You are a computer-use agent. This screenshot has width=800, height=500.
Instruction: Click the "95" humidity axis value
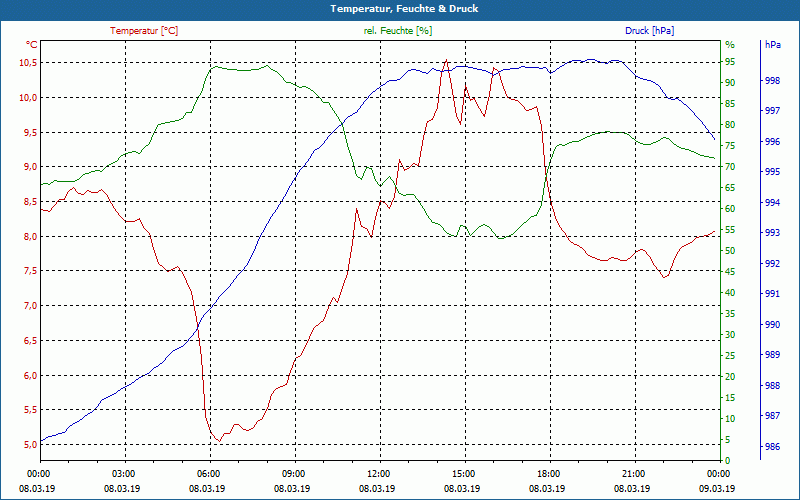click(x=730, y=62)
